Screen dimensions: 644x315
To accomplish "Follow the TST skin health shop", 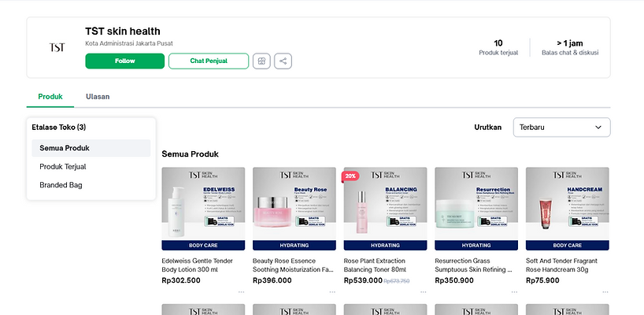I will pyautogui.click(x=125, y=61).
